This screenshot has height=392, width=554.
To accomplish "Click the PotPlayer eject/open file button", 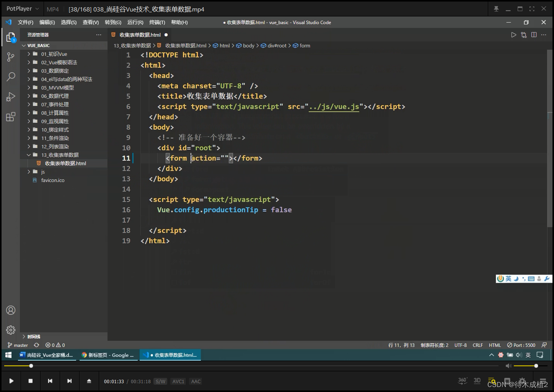I will tap(89, 381).
